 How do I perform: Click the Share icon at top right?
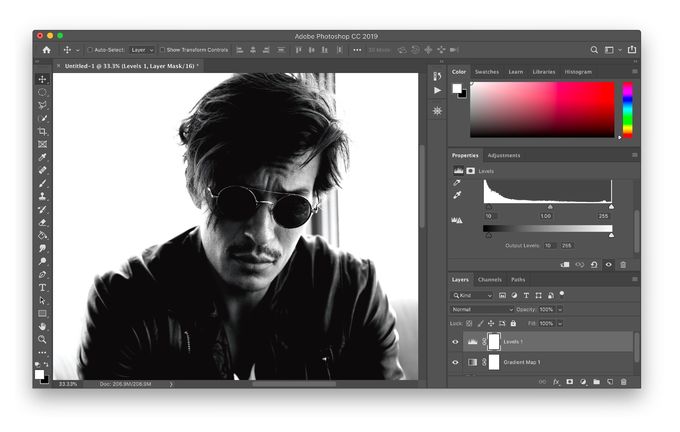(x=632, y=49)
